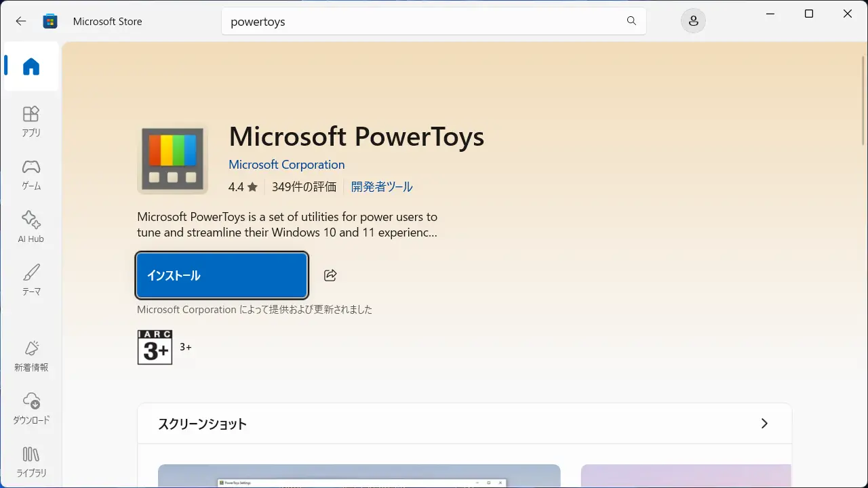This screenshot has width=868, height=488.
Task: Click the search box containing powertoys
Action: [420, 22]
